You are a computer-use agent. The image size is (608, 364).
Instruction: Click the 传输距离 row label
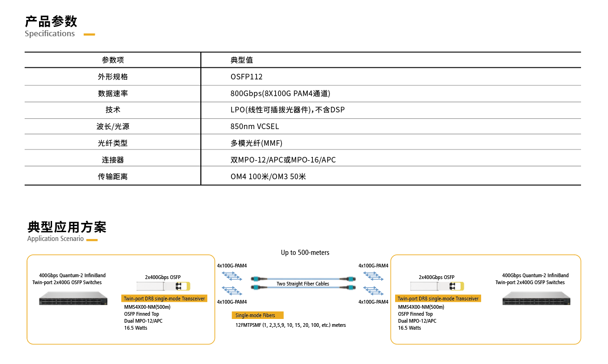113,176
